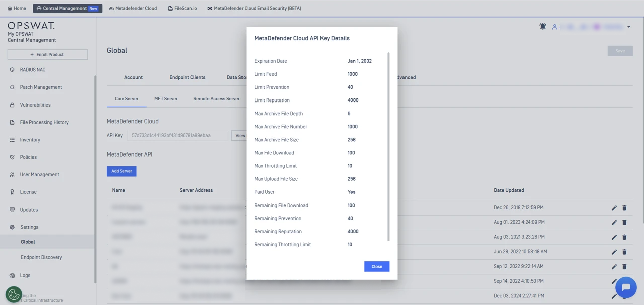Delete the server updated Sep 12, 2022

[624, 267]
